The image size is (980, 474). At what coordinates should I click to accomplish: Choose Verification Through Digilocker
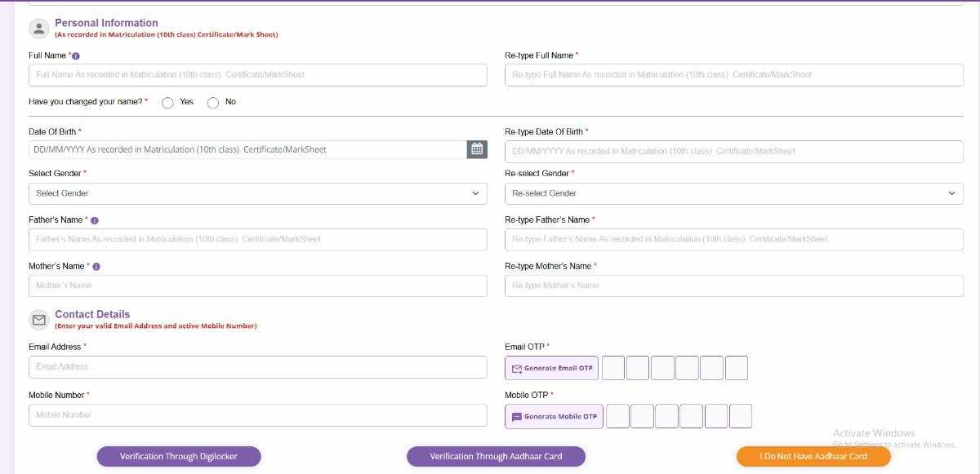[x=179, y=456]
